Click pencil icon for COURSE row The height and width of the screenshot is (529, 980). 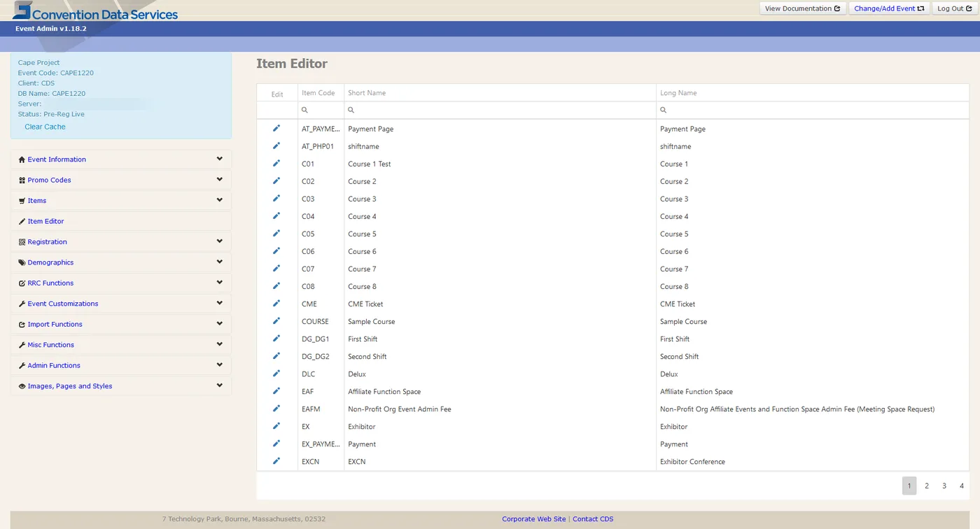[x=276, y=320]
